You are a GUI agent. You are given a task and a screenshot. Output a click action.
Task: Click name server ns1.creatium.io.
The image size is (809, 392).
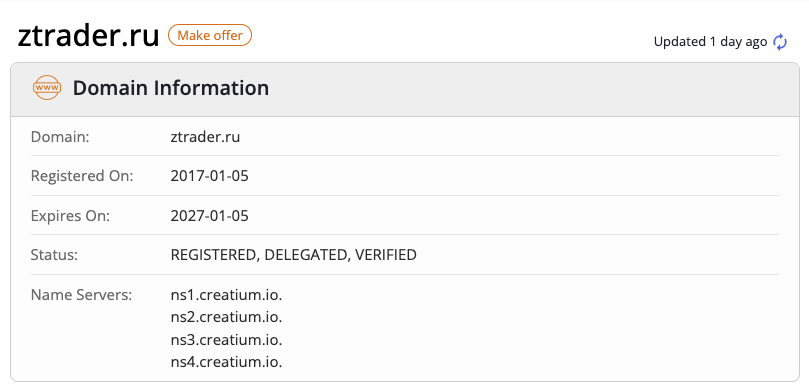(x=226, y=296)
